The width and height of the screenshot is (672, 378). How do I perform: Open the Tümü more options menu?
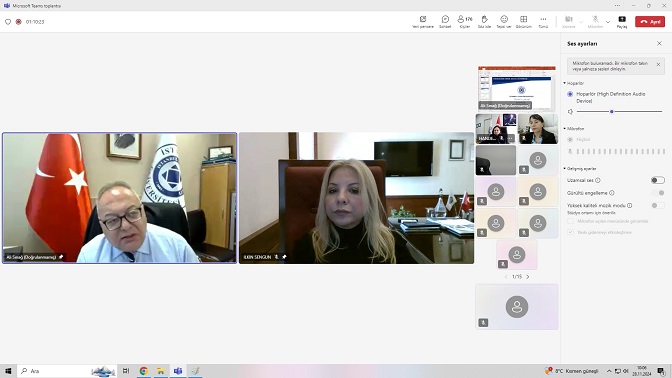tap(543, 21)
